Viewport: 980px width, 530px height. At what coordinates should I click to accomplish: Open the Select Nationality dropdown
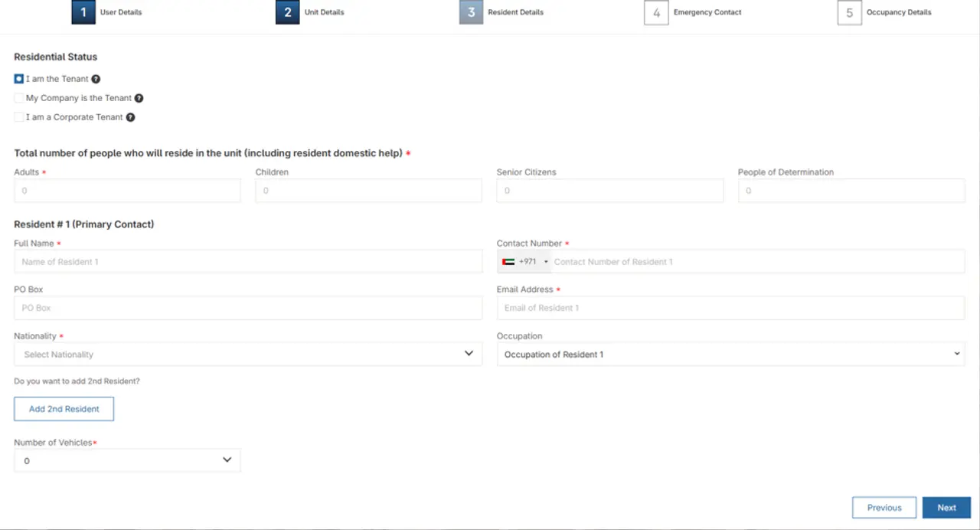click(x=248, y=354)
